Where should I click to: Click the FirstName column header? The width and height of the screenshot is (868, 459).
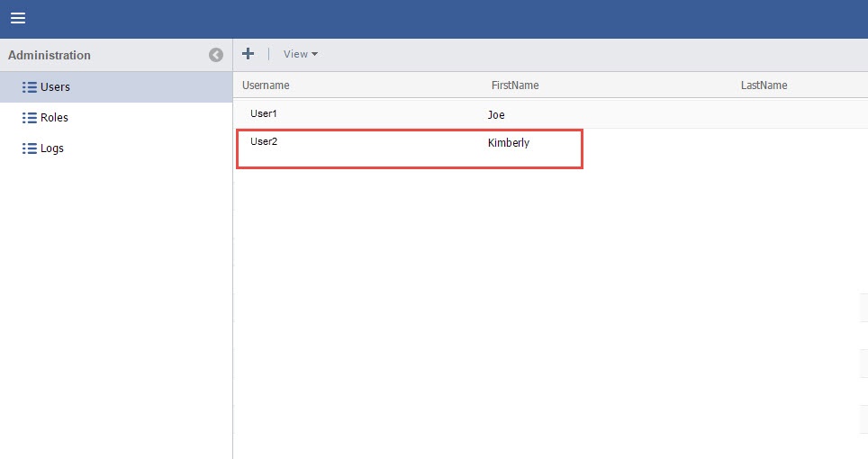tap(514, 85)
